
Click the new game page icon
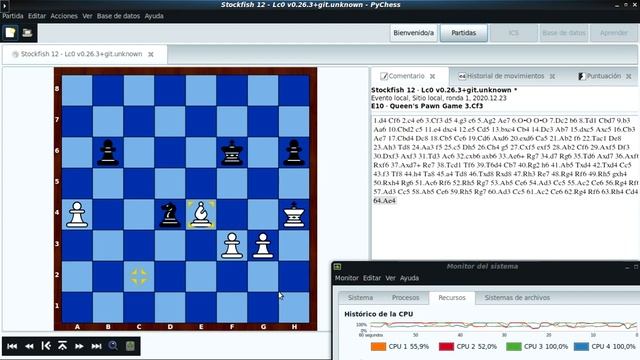click(10, 33)
